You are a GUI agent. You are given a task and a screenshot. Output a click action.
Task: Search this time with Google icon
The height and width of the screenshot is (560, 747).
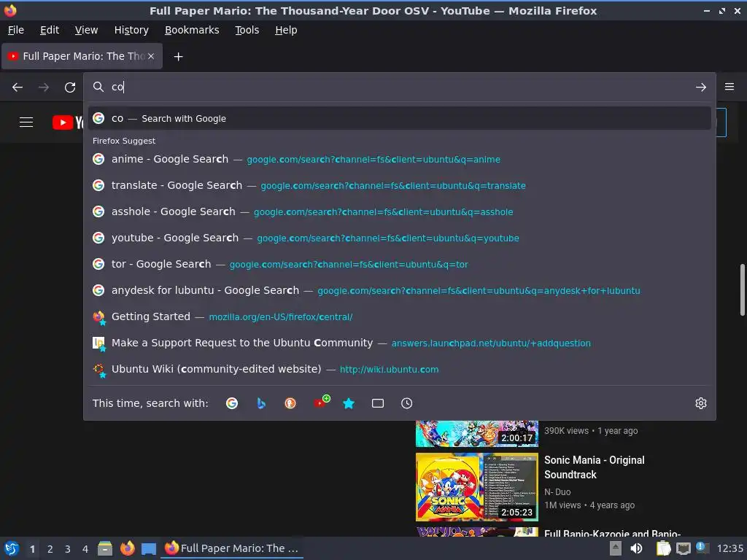(232, 403)
